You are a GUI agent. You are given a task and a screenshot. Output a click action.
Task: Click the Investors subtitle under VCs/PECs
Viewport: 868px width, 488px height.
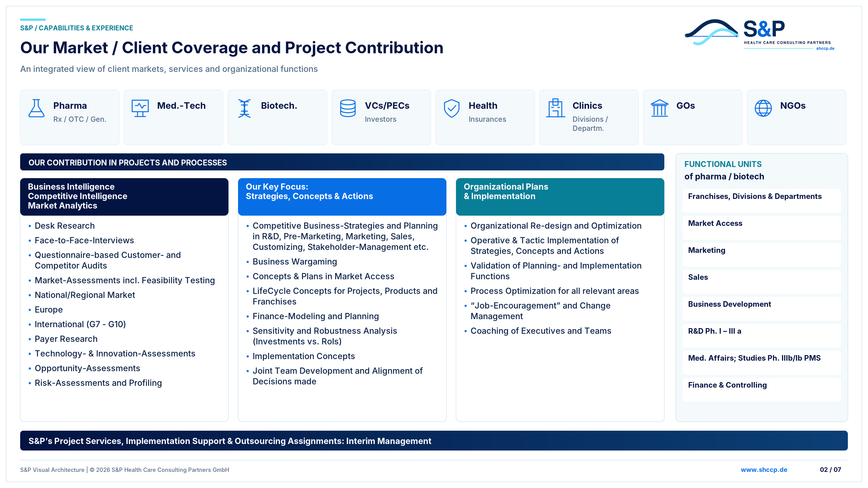coord(380,119)
